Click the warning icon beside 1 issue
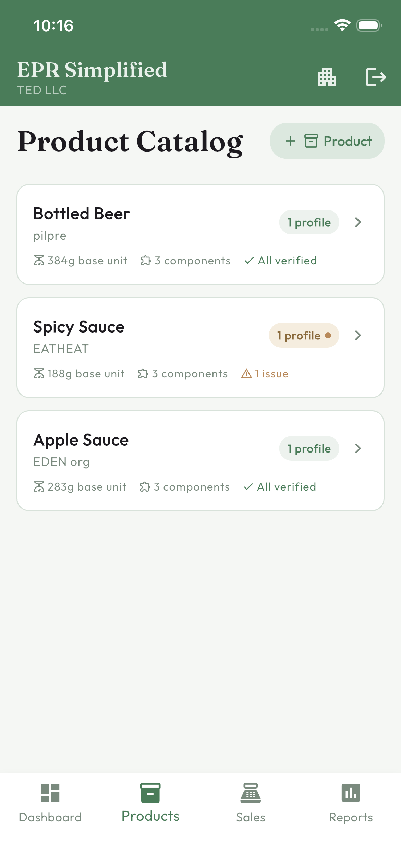This screenshot has height=868, width=401. click(x=246, y=373)
